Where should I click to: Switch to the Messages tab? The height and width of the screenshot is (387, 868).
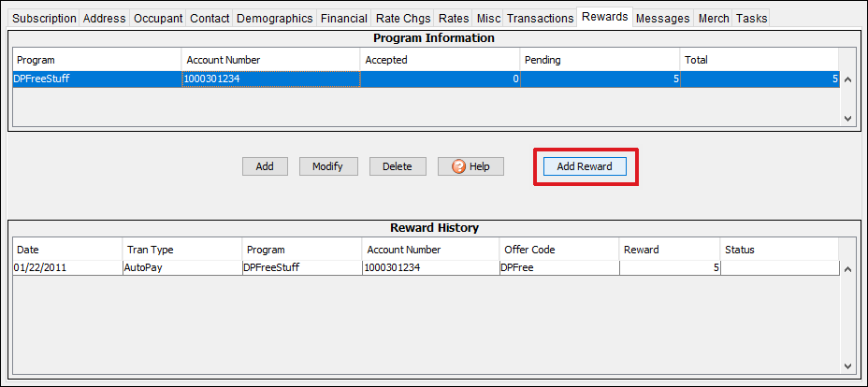pyautogui.click(x=662, y=18)
